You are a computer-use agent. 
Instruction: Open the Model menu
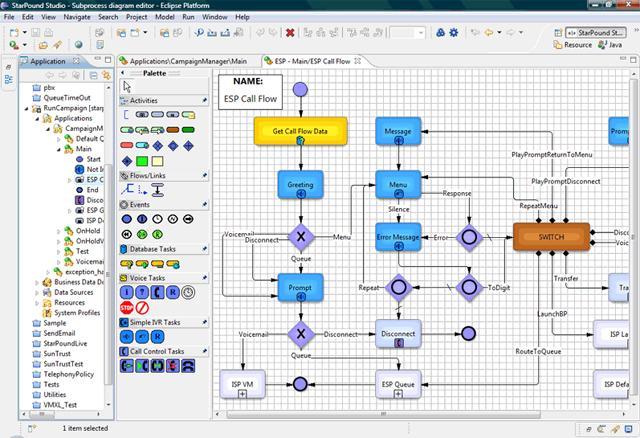pos(164,17)
